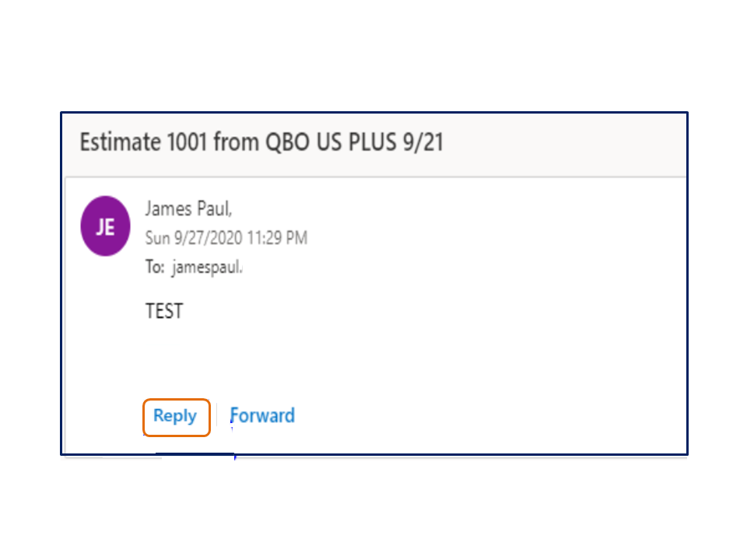Select the sender name James Paul
Viewport: 747px width, 560px height.
coord(188,208)
